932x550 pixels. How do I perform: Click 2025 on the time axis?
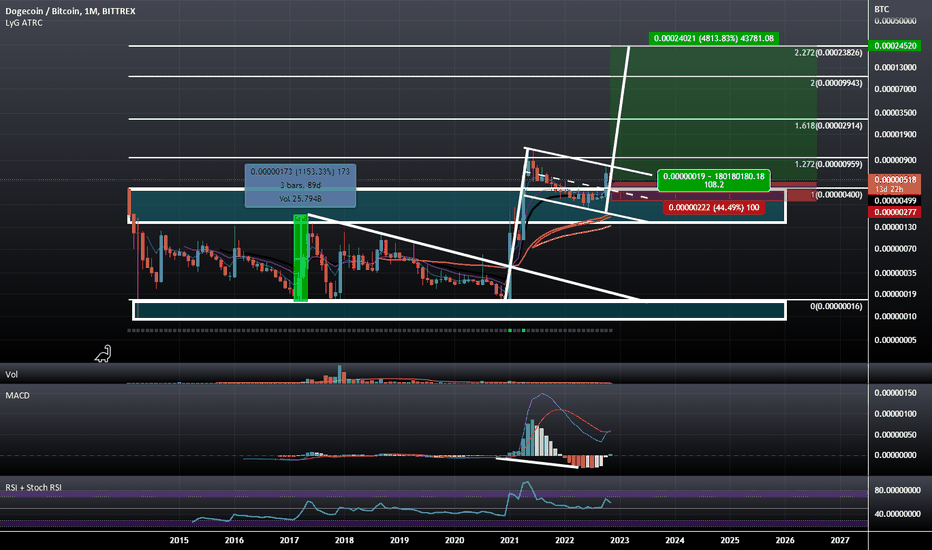730,540
